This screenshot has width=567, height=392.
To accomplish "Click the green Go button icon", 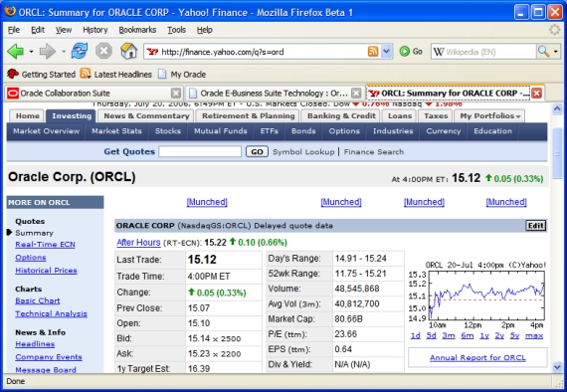I will click(x=404, y=52).
